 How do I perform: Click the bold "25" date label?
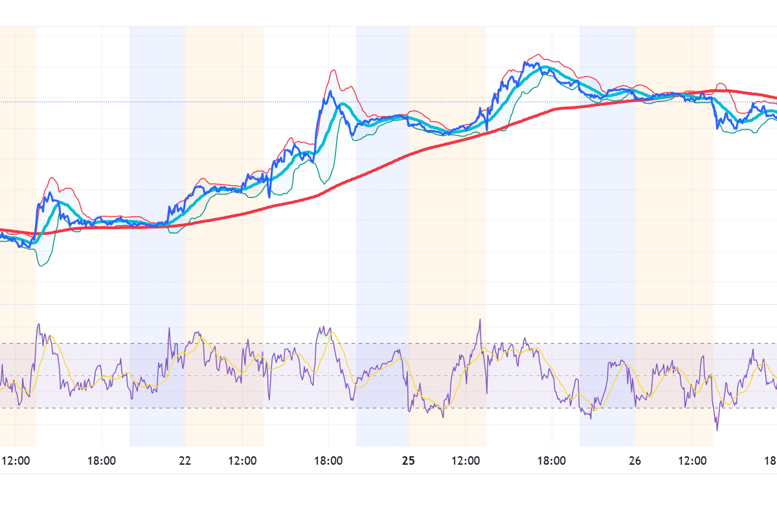(x=408, y=461)
